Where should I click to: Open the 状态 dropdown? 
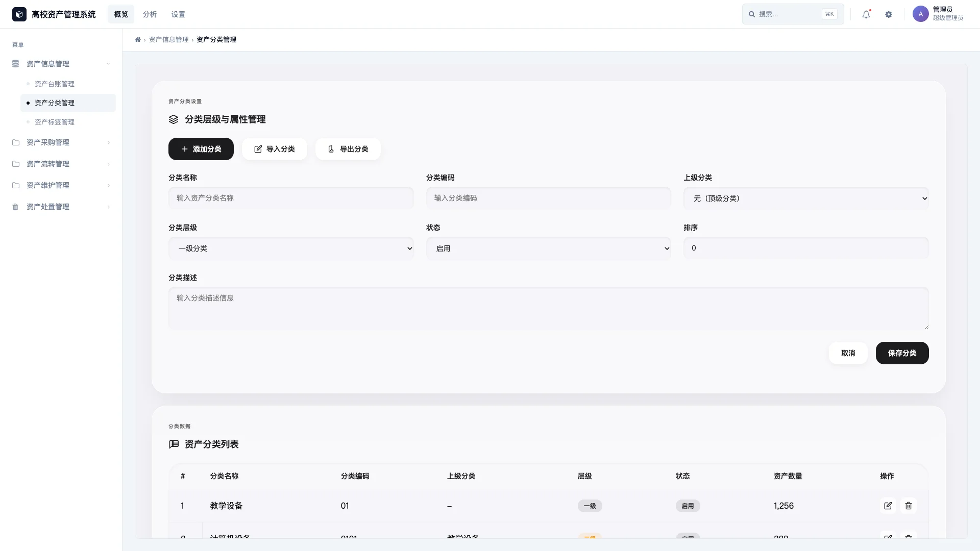click(548, 248)
